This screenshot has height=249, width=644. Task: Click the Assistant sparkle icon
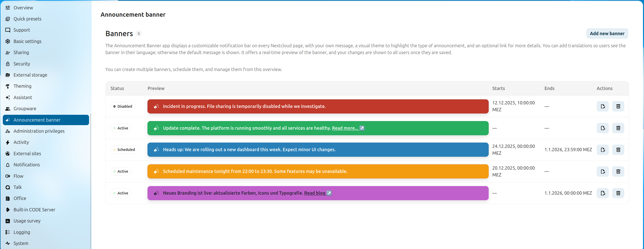pyautogui.click(x=8, y=97)
